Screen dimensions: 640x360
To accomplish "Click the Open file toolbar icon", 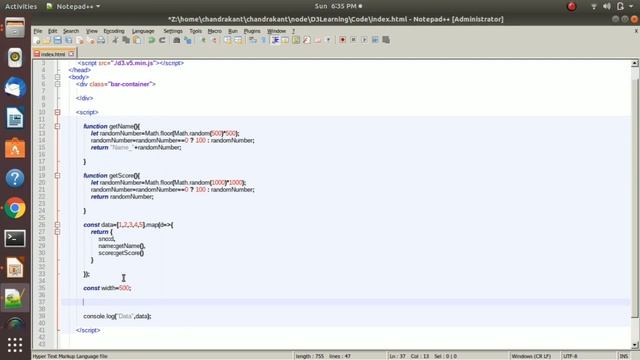I will [47, 40].
